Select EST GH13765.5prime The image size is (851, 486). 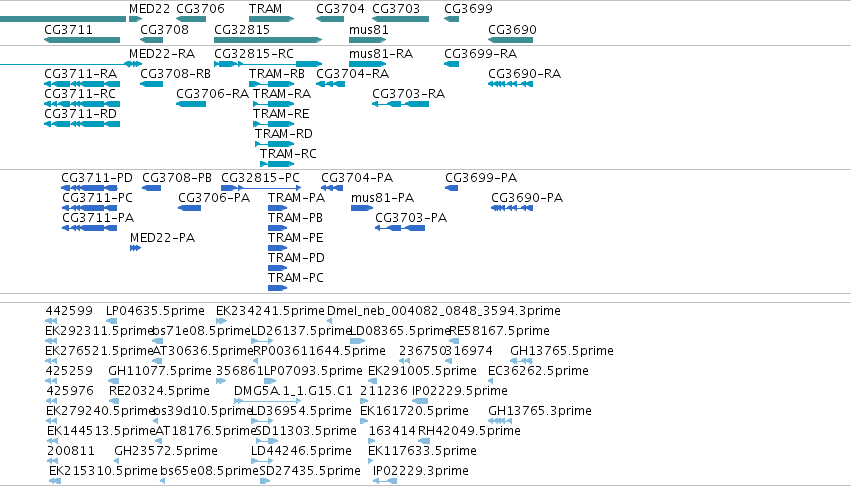point(562,351)
